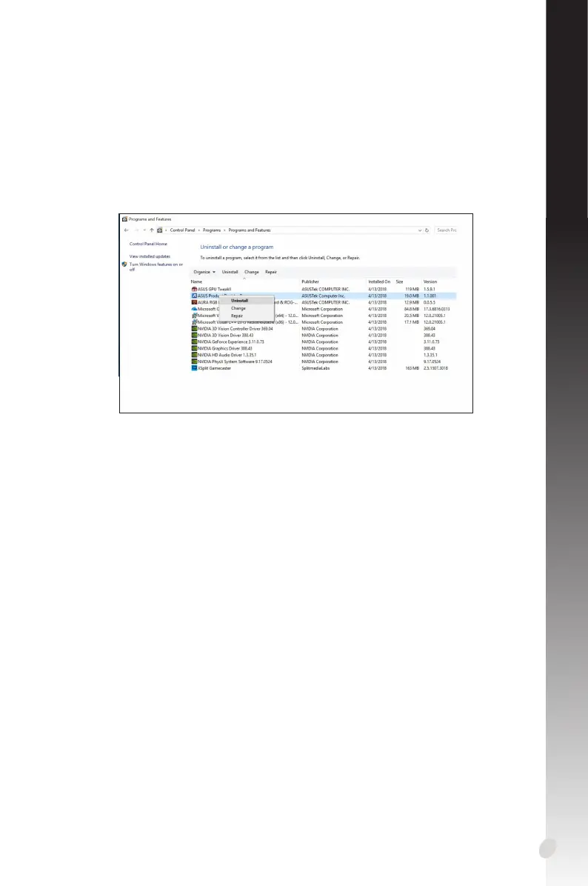Sort the list by the Name column header
The width and height of the screenshot is (588, 886).
click(196, 282)
